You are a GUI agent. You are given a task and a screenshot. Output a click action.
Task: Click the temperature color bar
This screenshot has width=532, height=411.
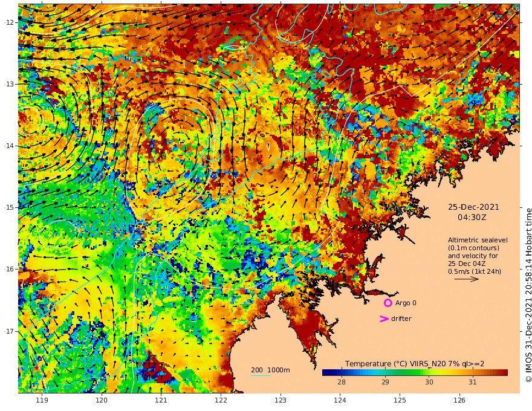pos(415,373)
